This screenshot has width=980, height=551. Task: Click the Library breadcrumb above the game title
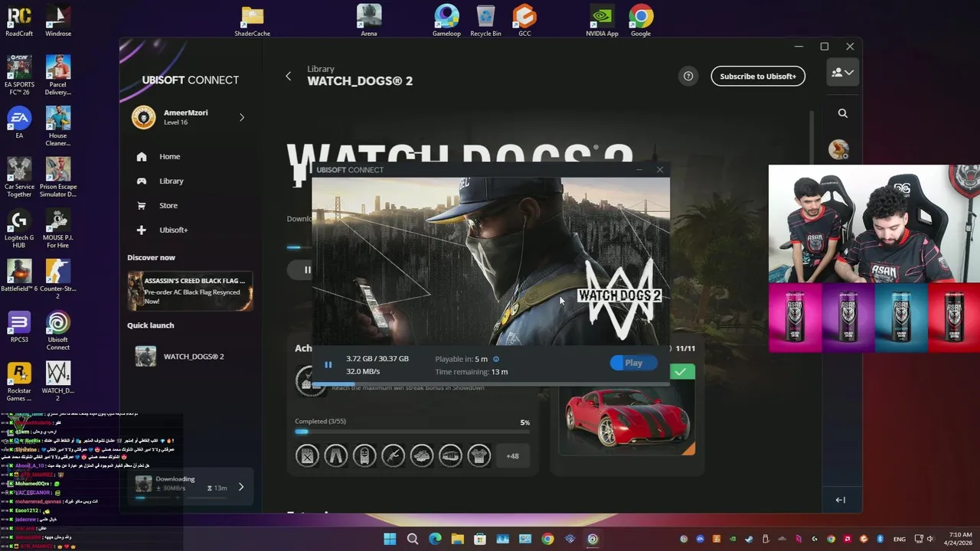[321, 69]
